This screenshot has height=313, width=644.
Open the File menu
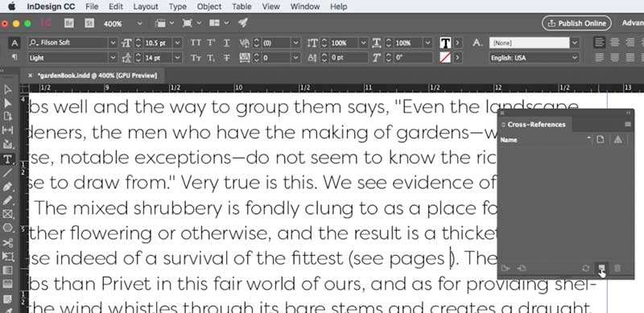(x=92, y=6)
